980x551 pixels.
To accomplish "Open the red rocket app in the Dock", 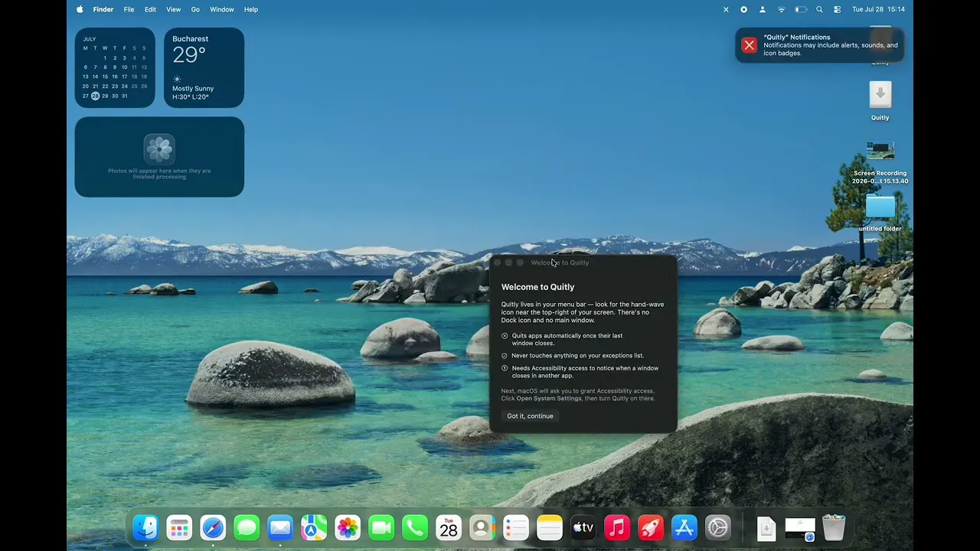I will (x=651, y=527).
